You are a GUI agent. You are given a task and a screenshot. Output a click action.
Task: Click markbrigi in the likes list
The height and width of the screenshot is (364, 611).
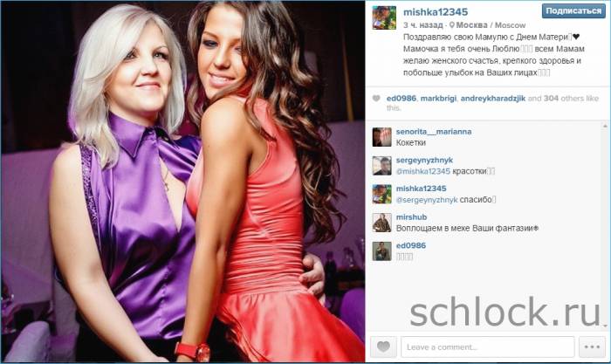[438, 99]
